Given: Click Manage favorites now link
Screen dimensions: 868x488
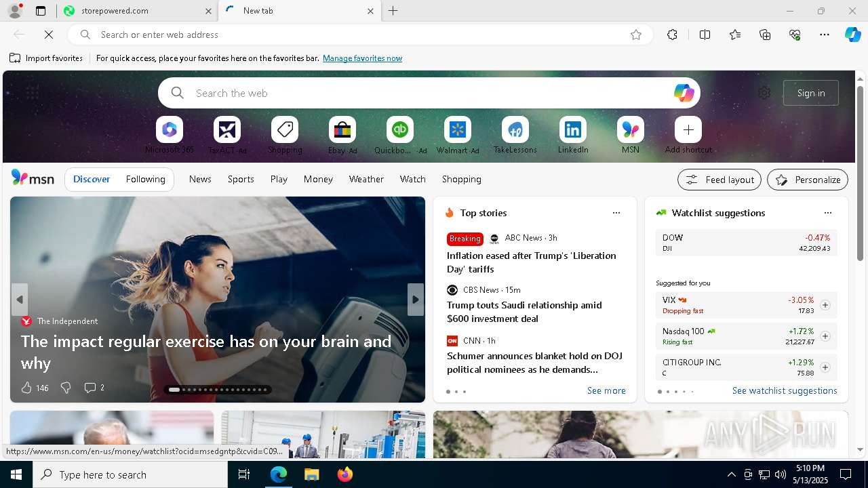Looking at the screenshot, I should [x=362, y=58].
